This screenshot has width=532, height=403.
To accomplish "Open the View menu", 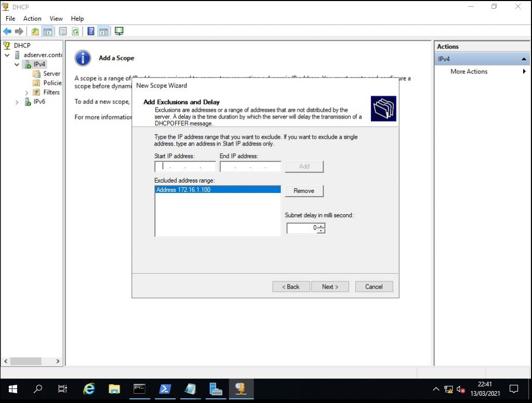I will 56,19.
